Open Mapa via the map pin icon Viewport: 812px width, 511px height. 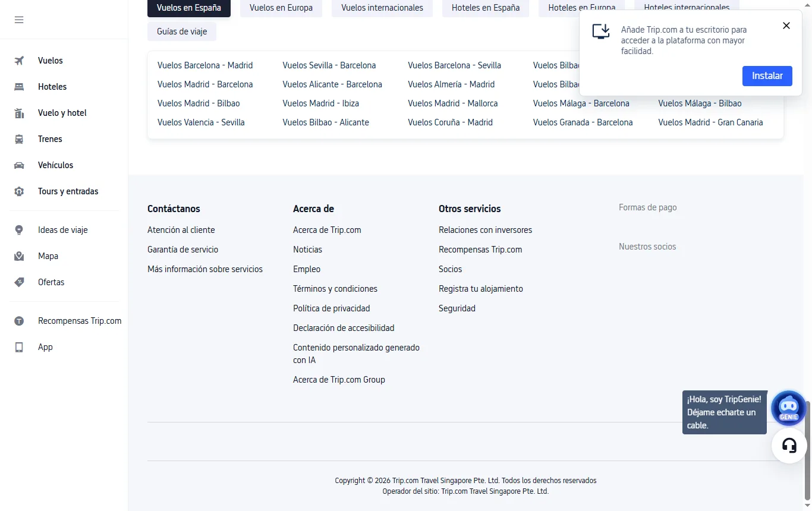(x=19, y=256)
